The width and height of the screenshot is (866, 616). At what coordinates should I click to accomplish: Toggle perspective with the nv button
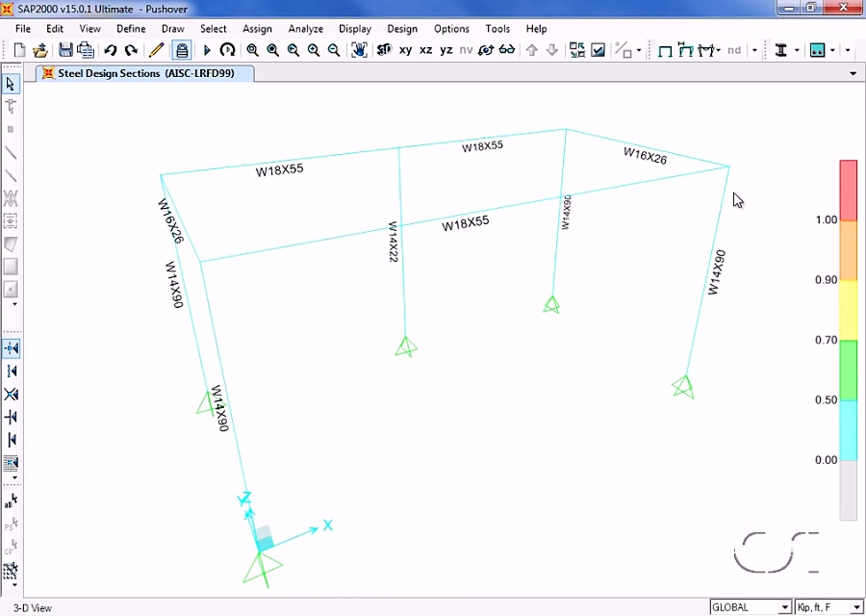pyautogui.click(x=466, y=50)
